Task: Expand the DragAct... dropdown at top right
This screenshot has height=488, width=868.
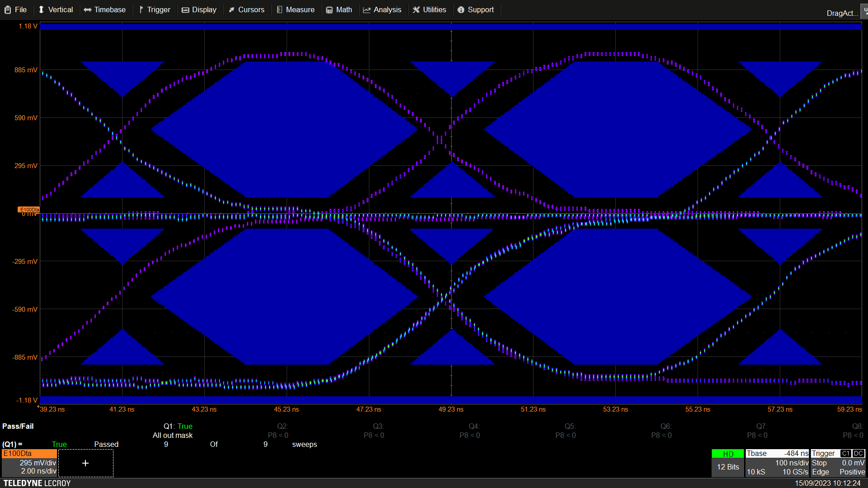Action: [842, 13]
